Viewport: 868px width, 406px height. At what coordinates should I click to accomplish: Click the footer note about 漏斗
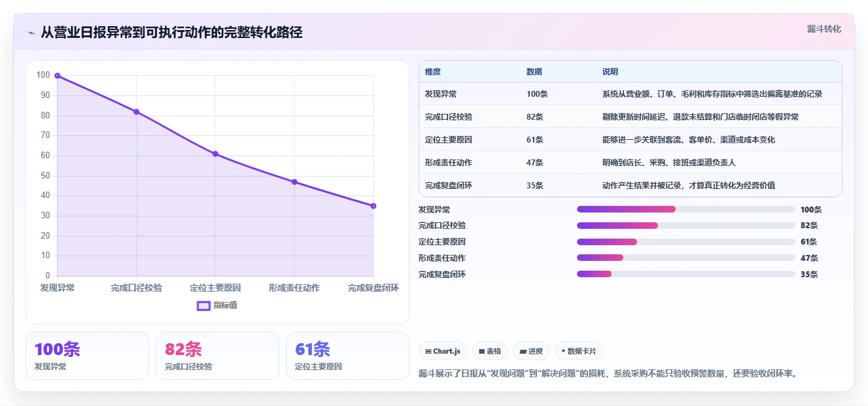(608, 374)
